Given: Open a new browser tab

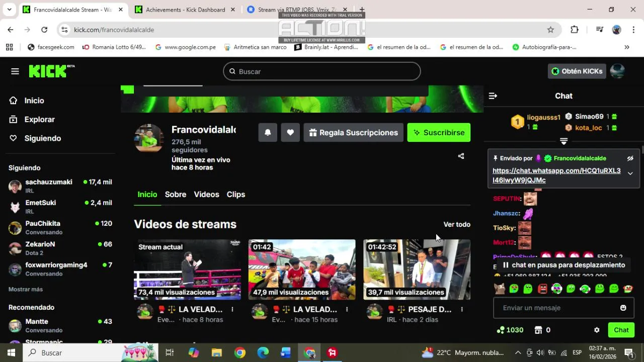Looking at the screenshot, I should [362, 10].
